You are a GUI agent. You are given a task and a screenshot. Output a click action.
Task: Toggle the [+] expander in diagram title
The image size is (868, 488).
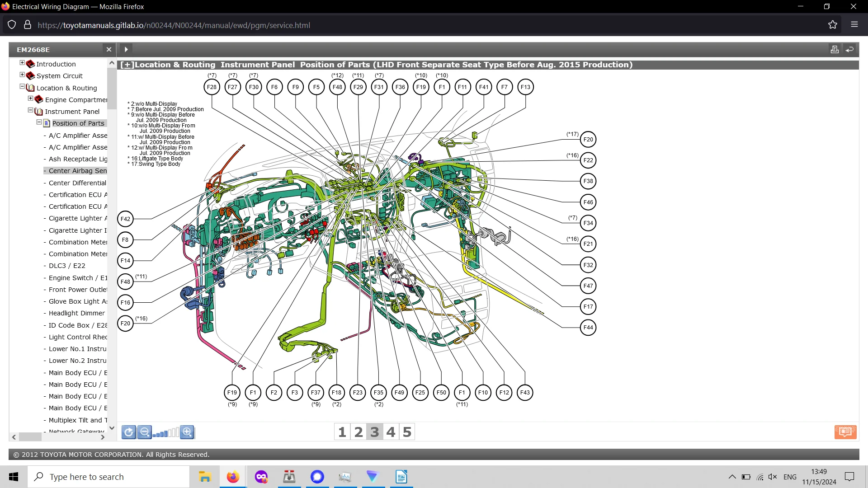(x=127, y=65)
